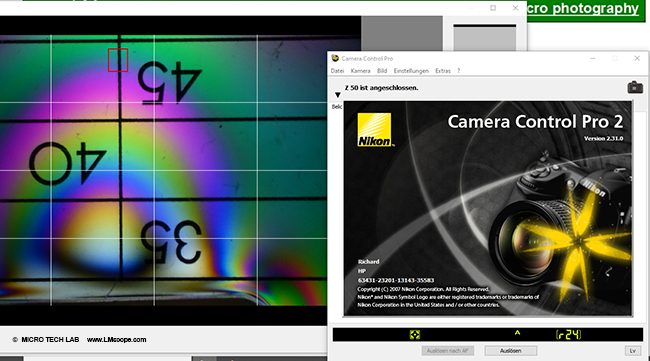Close the Camera Control Pro window
The image size is (650, 361).
tap(637, 58)
